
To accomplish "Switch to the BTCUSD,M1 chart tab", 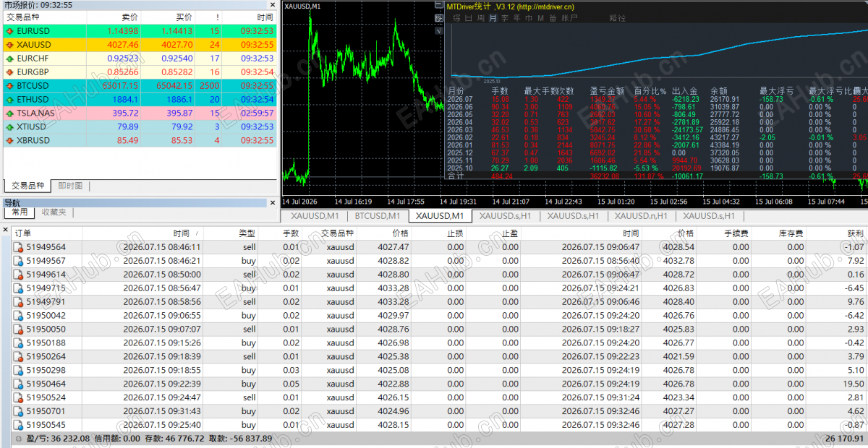I will (378, 216).
